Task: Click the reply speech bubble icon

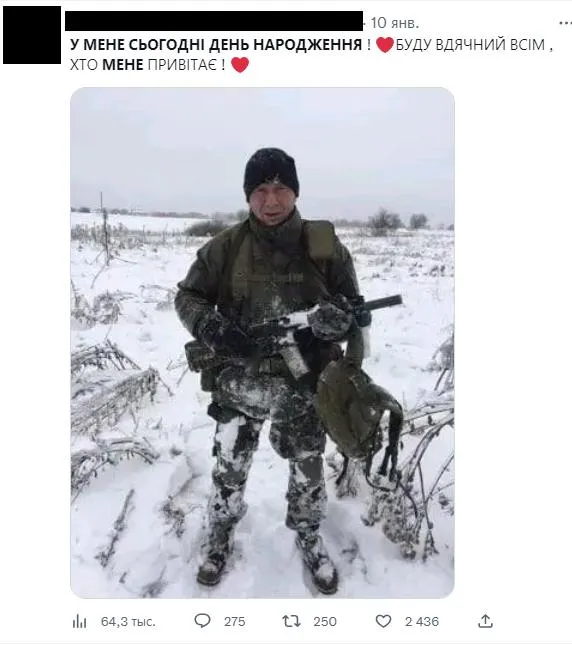Action: tap(202, 621)
